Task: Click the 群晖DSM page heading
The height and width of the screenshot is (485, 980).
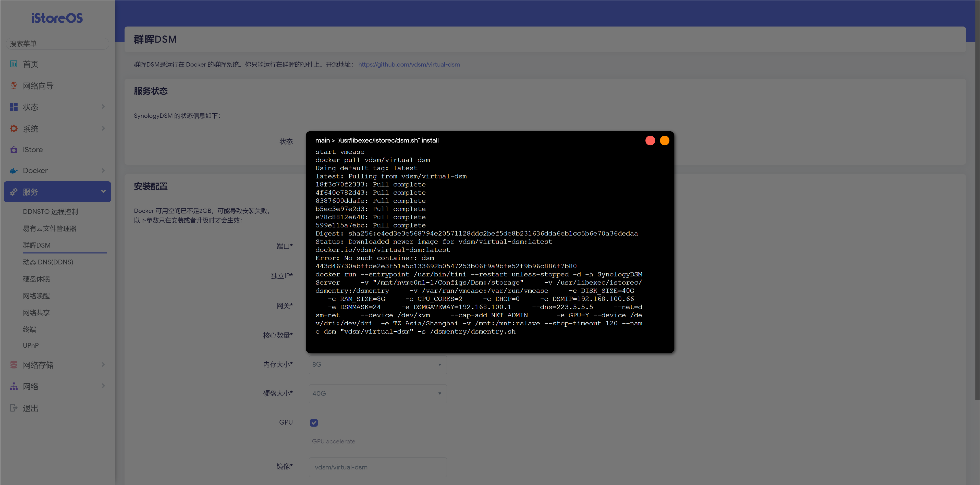Action: (155, 39)
